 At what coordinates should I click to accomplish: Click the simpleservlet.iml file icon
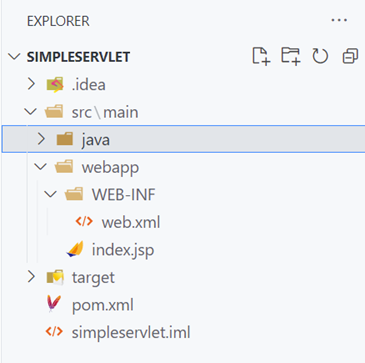tap(54, 332)
